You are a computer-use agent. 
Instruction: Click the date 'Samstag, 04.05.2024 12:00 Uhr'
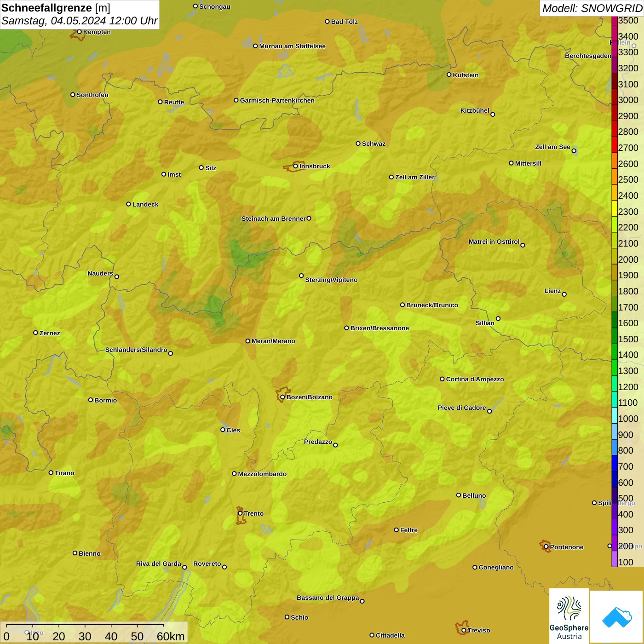(79, 21)
